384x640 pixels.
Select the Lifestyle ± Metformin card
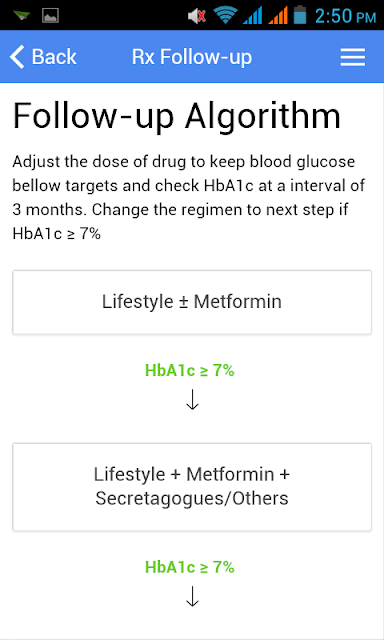coord(192,302)
